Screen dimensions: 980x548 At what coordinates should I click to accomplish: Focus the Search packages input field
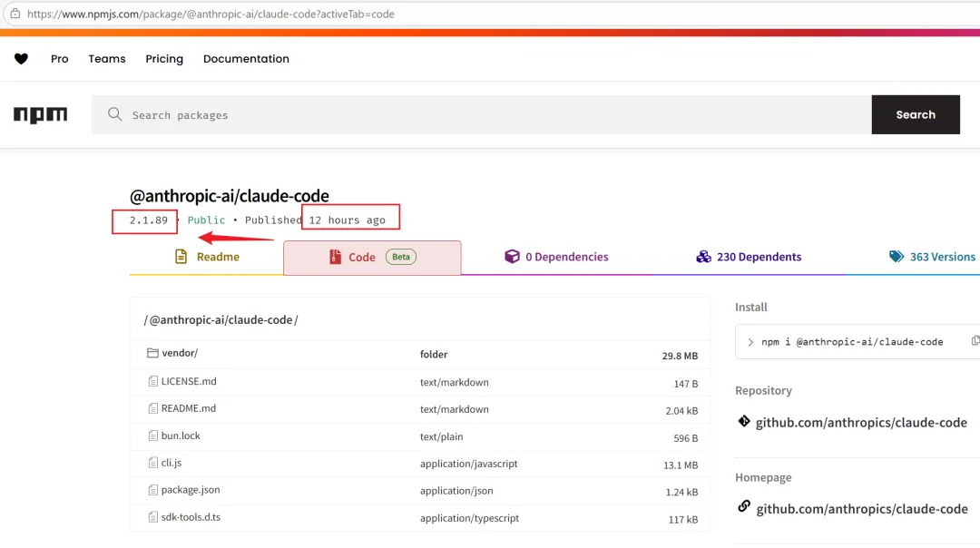point(481,115)
